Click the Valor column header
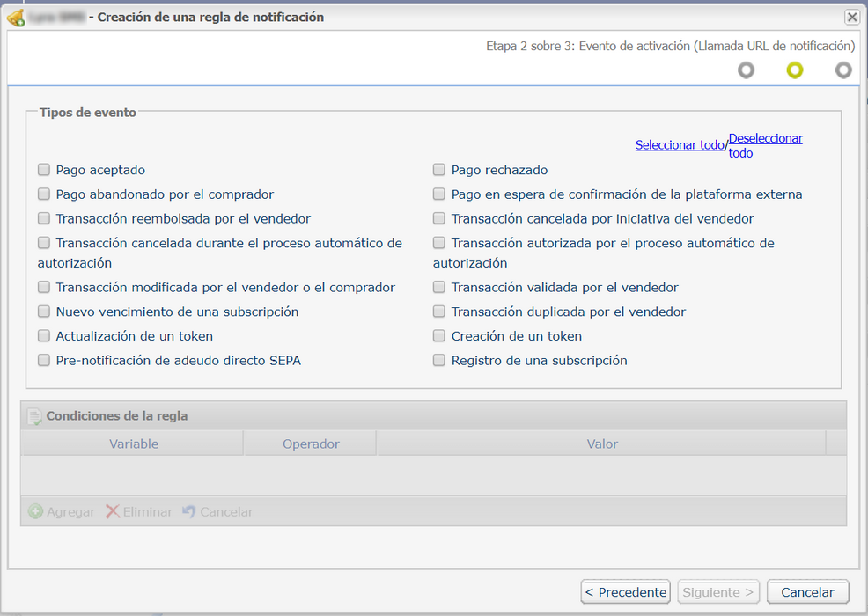The height and width of the screenshot is (616, 868). [x=602, y=444]
